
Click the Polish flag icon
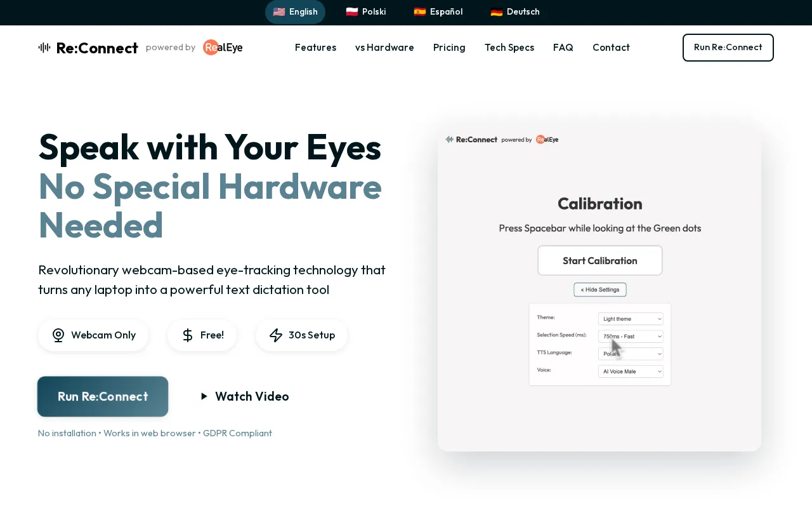coord(352,12)
